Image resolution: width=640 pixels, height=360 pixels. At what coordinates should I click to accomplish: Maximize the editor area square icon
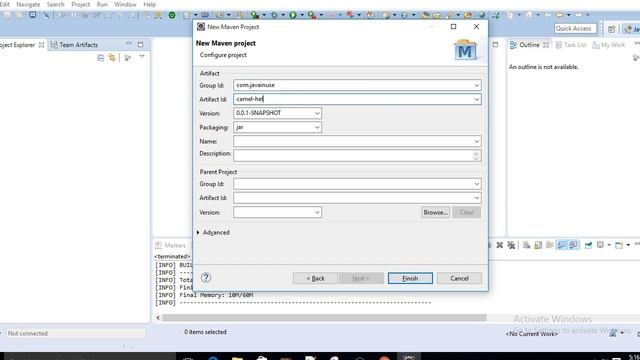[495, 44]
